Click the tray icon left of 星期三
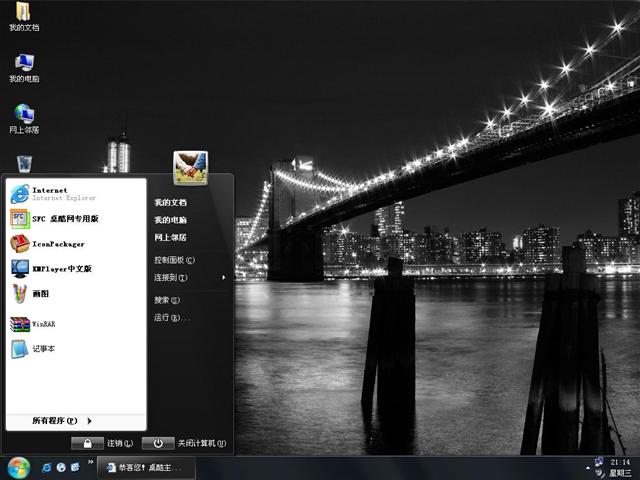640x480 pixels. click(600, 473)
